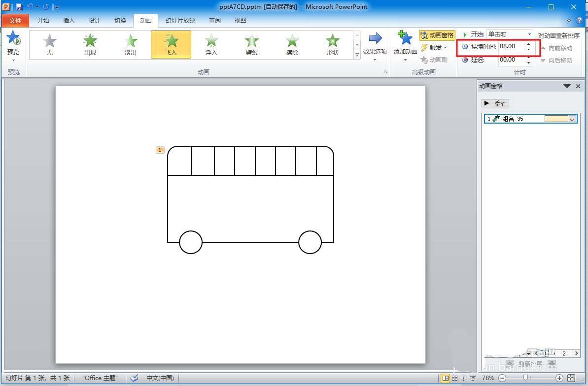Click Move Later (向后移动) button
Viewport: 588px width, 386px height.
(x=556, y=61)
